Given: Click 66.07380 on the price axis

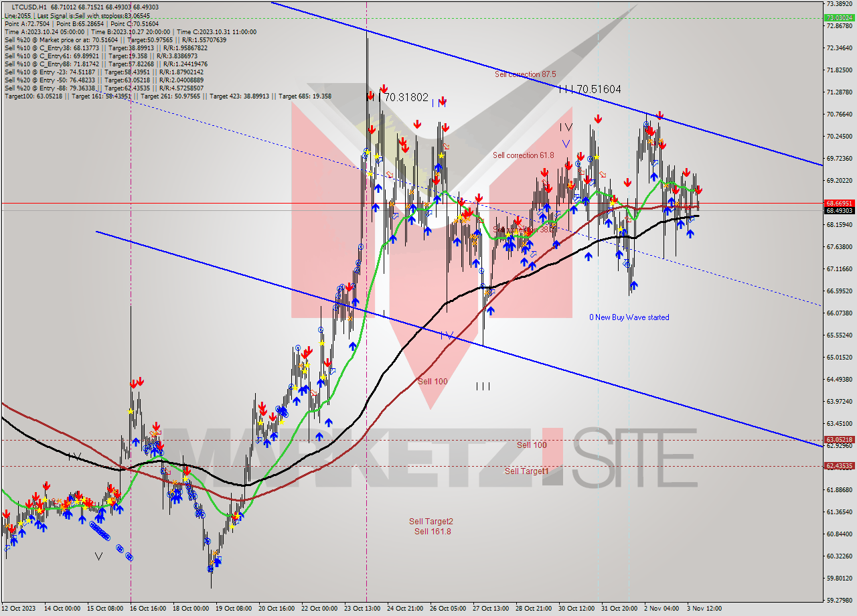Looking at the screenshot, I should click(839, 313).
